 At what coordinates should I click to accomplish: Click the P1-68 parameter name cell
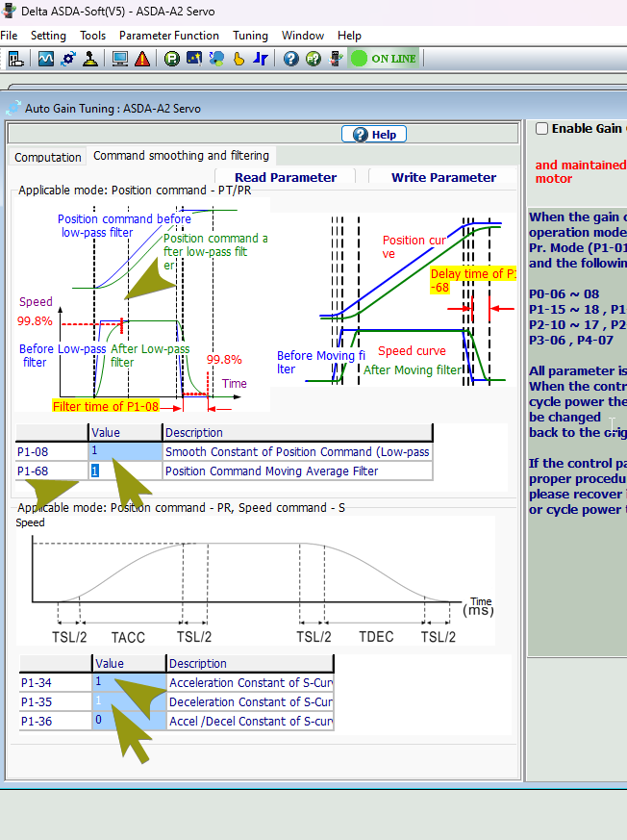51,471
